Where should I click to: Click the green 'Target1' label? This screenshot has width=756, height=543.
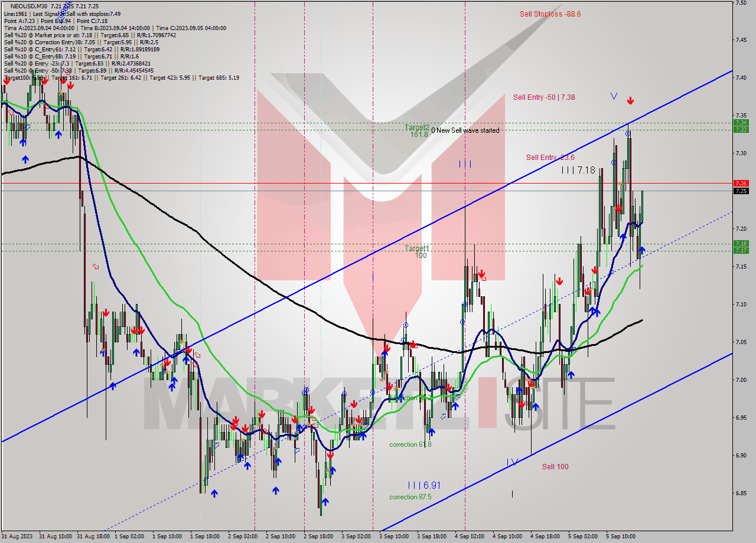coord(417,248)
